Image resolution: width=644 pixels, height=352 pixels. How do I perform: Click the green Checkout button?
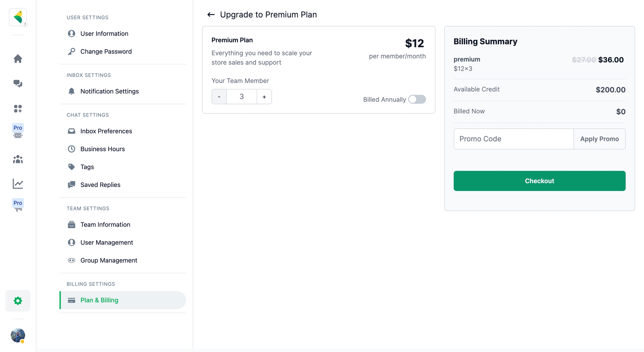(x=539, y=181)
